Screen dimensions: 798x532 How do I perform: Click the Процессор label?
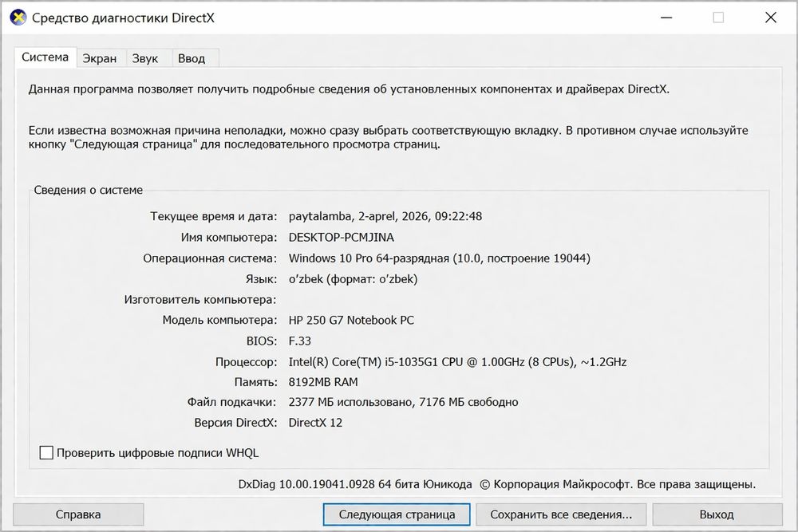pyautogui.click(x=246, y=361)
